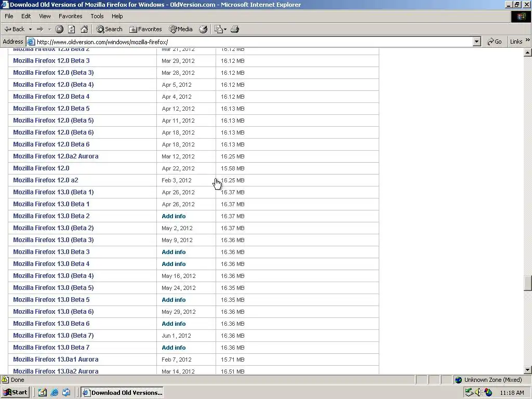Click the Unknown Zone (Mixed) status indicator
Image resolution: width=532 pixels, height=399 pixels.
(493, 380)
